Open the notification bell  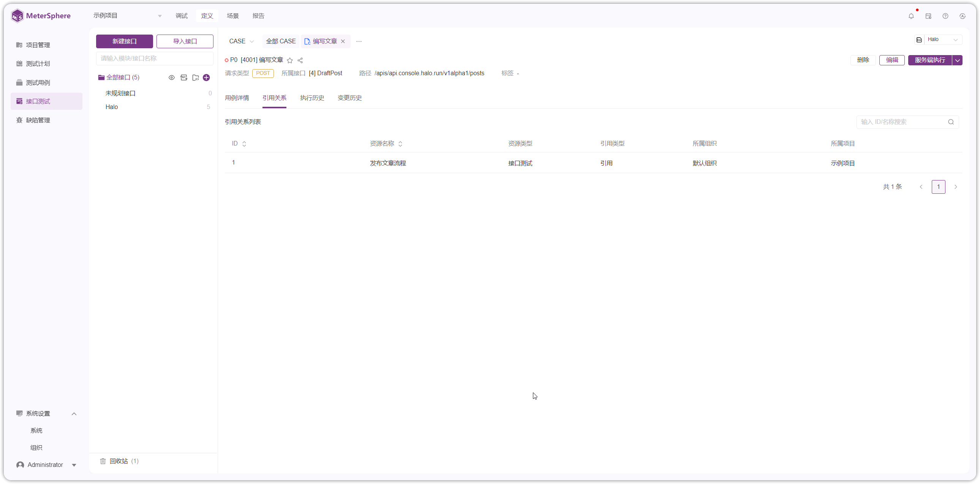tap(911, 16)
